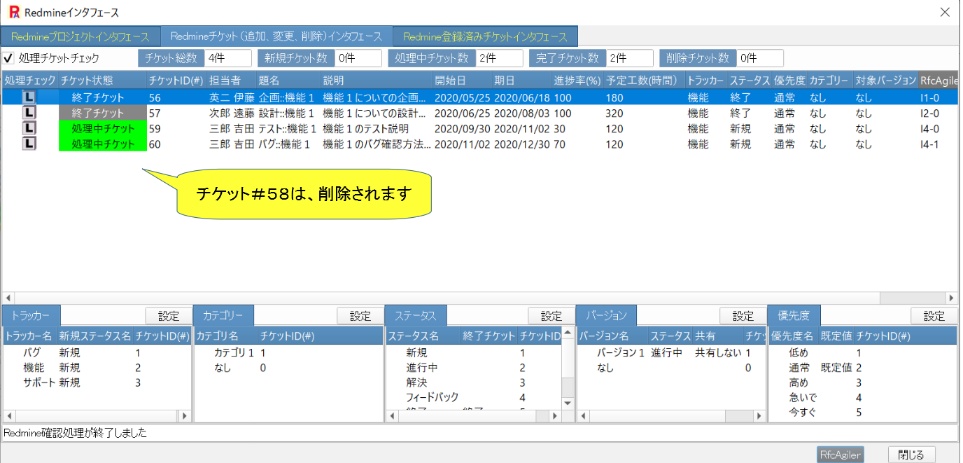Click the 閉じる button
This screenshot has height=463, width=963.
pyautogui.click(x=911, y=455)
